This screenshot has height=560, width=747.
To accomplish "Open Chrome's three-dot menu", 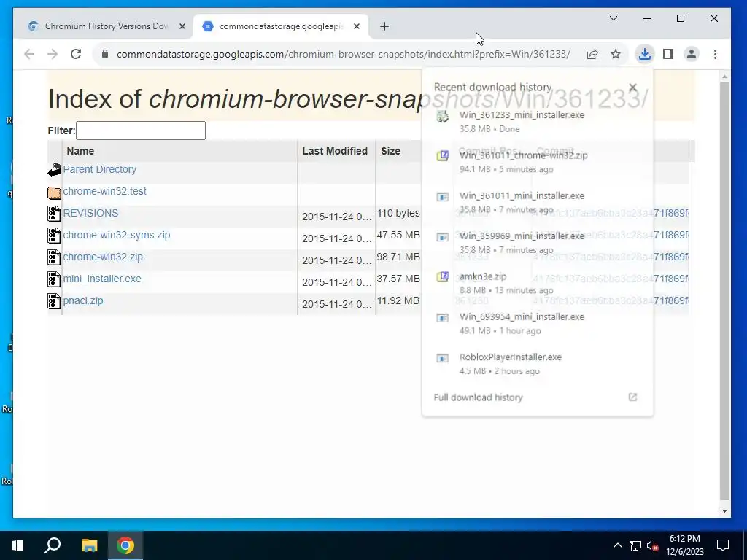I will coord(715,54).
